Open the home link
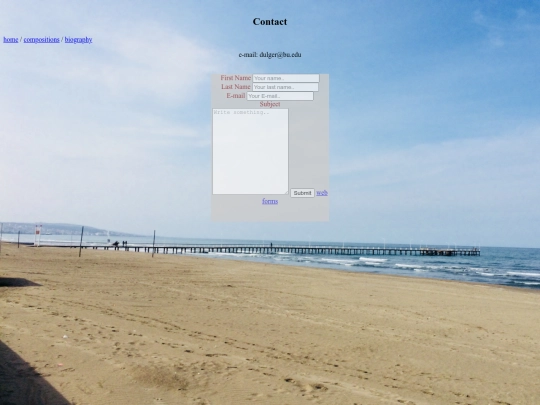Viewport: 540px width, 405px height. [x=11, y=40]
